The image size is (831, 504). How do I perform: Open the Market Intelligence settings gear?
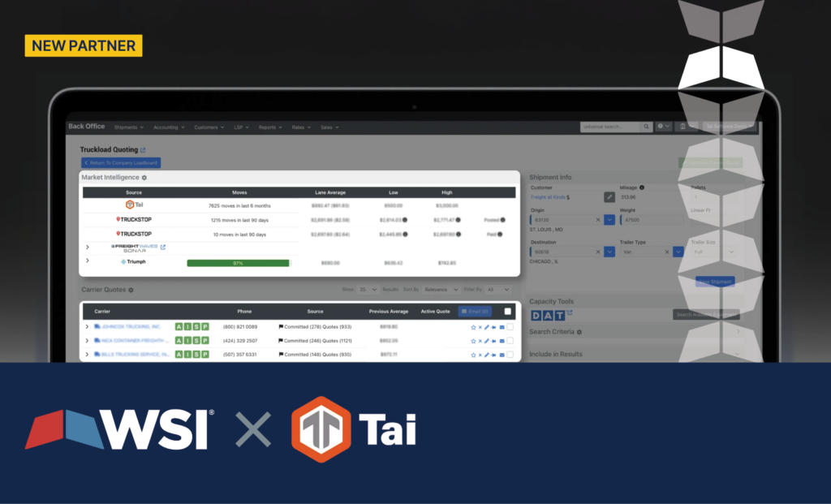pyautogui.click(x=144, y=177)
